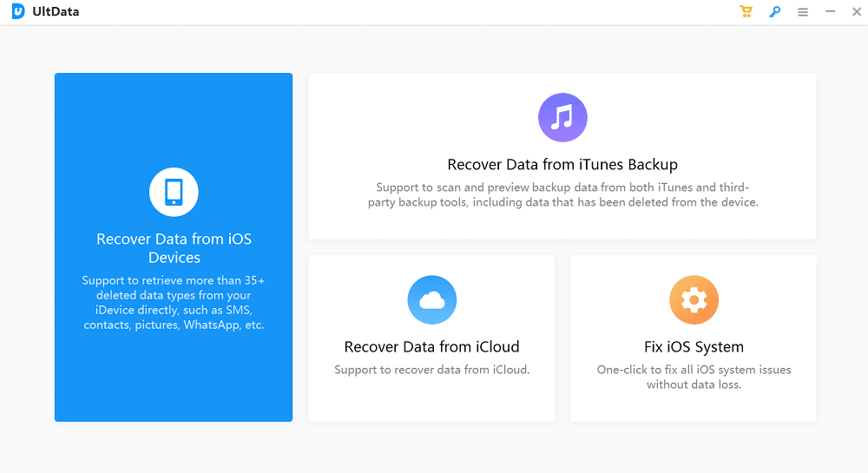Click the purple music note iTunes icon
This screenshot has height=473, width=868.
[x=562, y=117]
